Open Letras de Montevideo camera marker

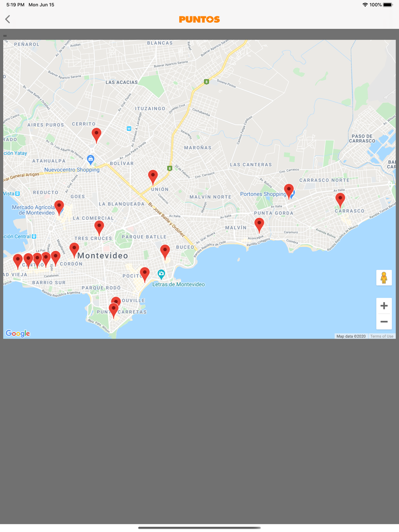click(161, 274)
